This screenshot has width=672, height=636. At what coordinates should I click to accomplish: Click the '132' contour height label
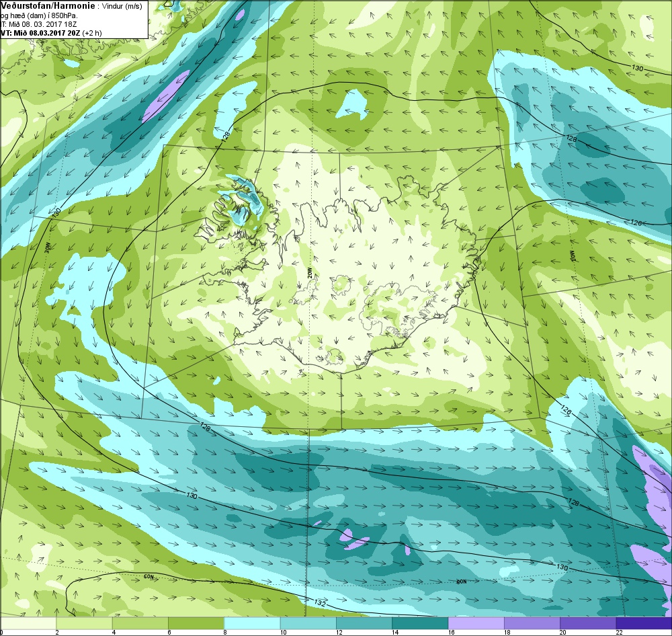(320, 603)
